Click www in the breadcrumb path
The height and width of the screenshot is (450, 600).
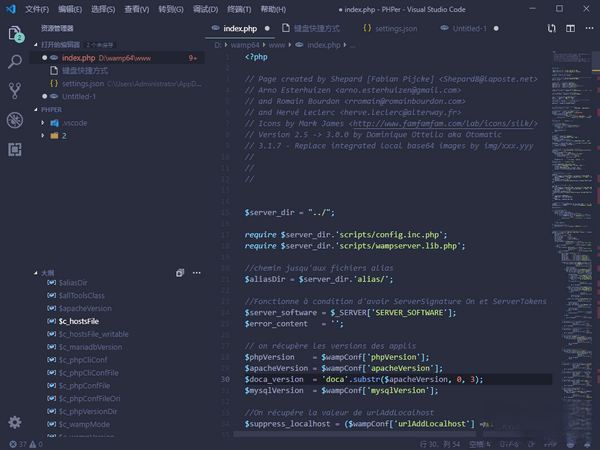click(277, 45)
